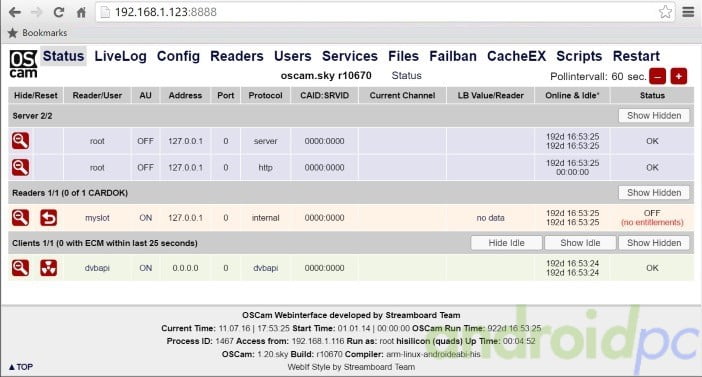Click the 0.0.0.0 address cell
The image size is (702, 377).
185,268
